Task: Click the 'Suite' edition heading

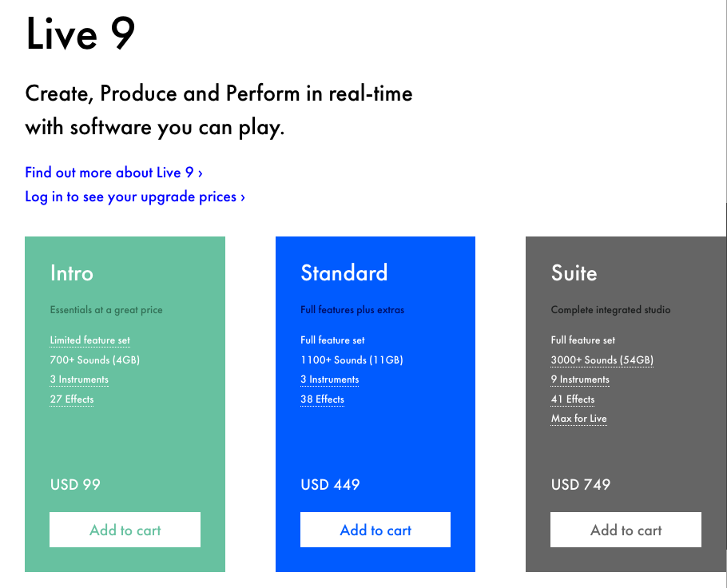Action: coord(574,273)
